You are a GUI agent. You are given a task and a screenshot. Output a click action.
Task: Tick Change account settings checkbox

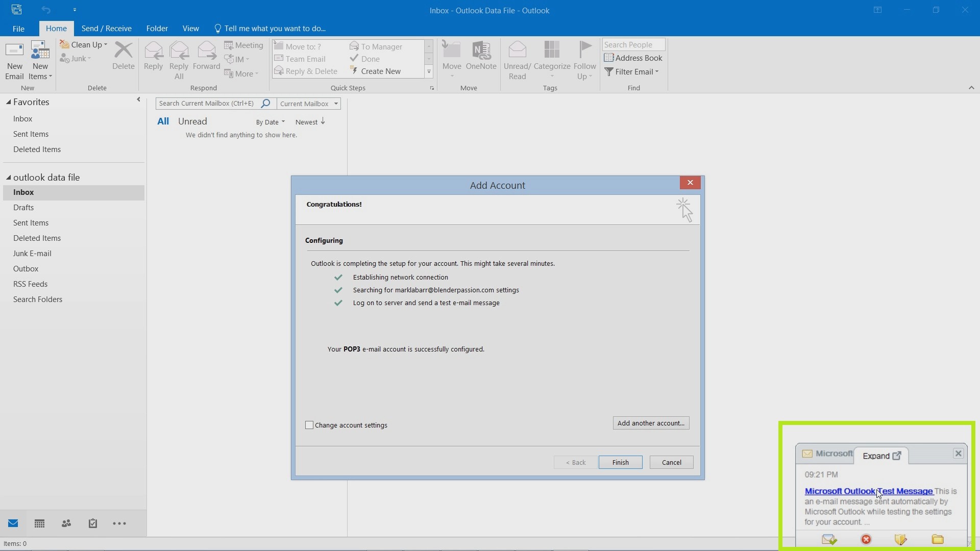click(x=309, y=425)
